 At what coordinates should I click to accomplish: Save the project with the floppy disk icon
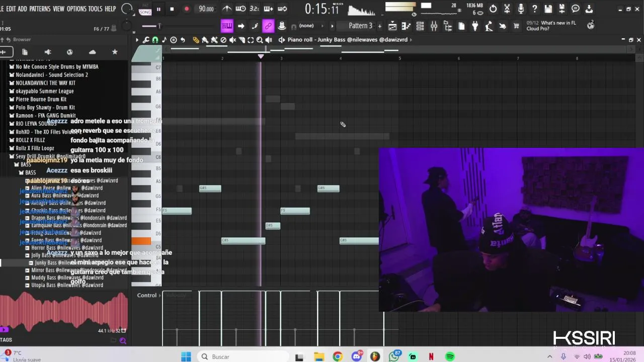548,9
